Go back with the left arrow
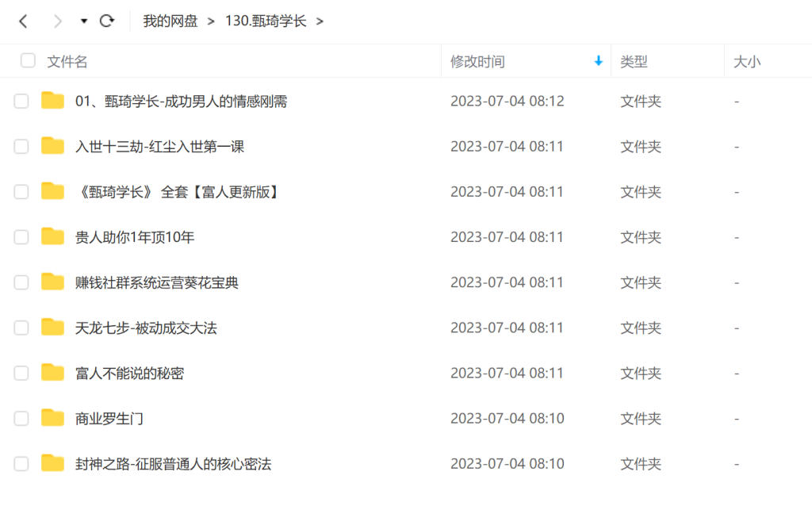The image size is (812, 506). click(23, 21)
